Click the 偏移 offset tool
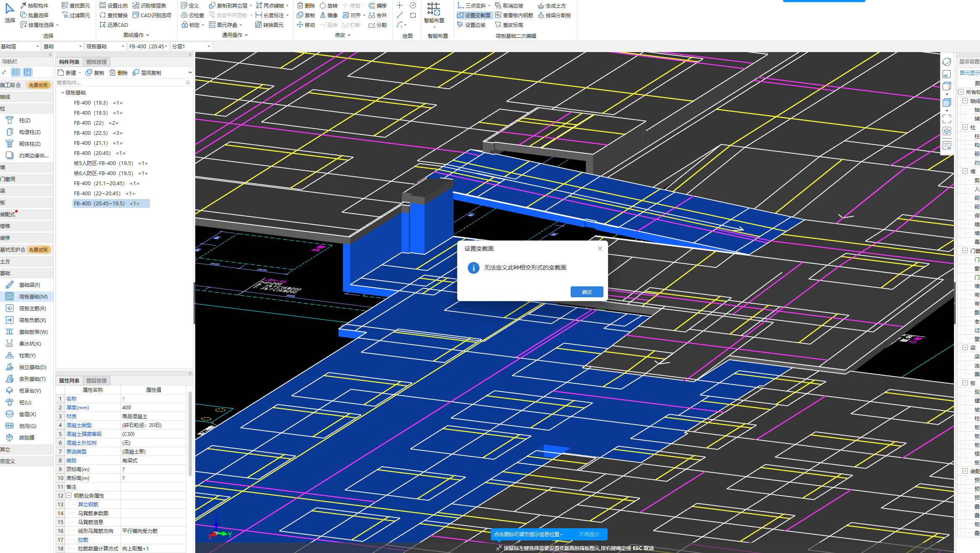 coord(377,5)
